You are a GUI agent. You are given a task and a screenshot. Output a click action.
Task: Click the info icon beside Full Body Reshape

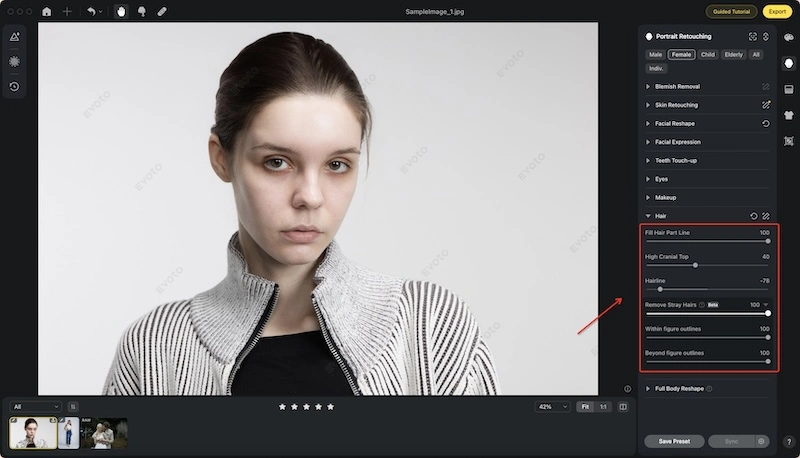coord(709,389)
